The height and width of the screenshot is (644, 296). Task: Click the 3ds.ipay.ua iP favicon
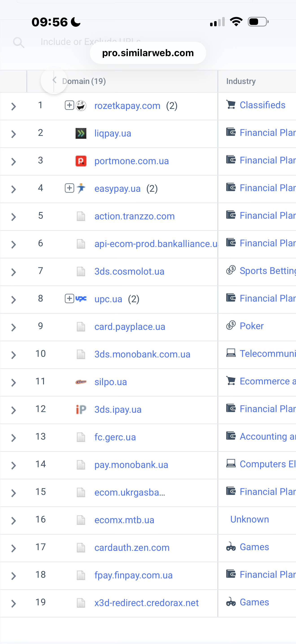(81, 410)
